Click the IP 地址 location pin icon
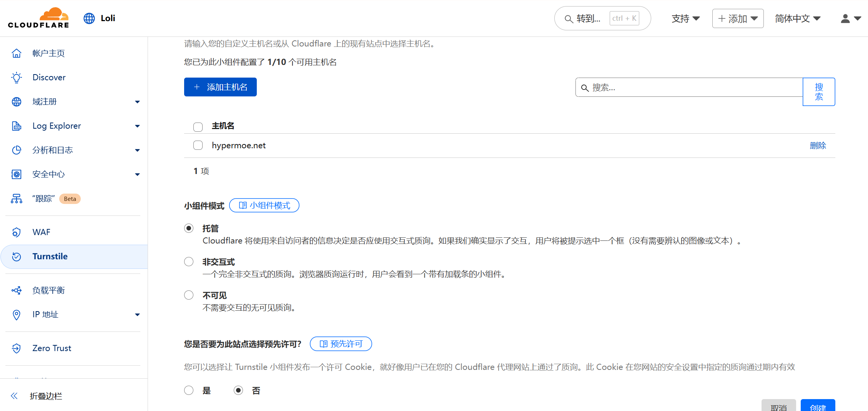Screen dimensions: 868x411 tap(17, 314)
